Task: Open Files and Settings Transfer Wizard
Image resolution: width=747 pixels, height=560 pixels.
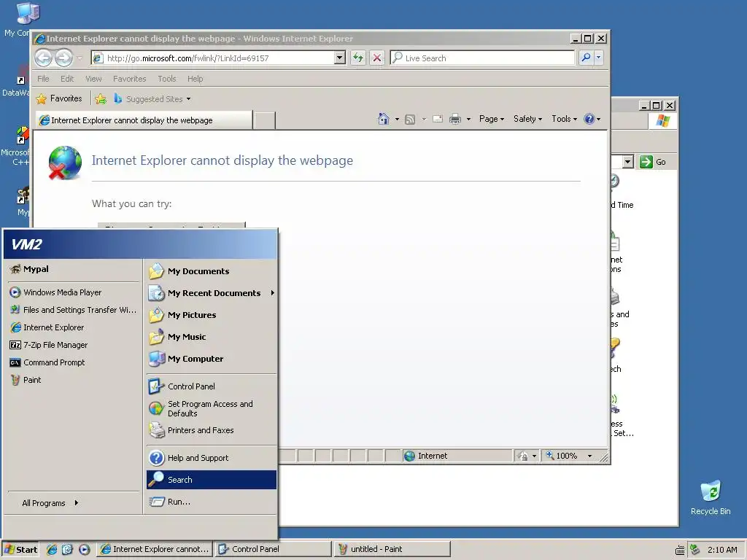Action: pos(74,310)
